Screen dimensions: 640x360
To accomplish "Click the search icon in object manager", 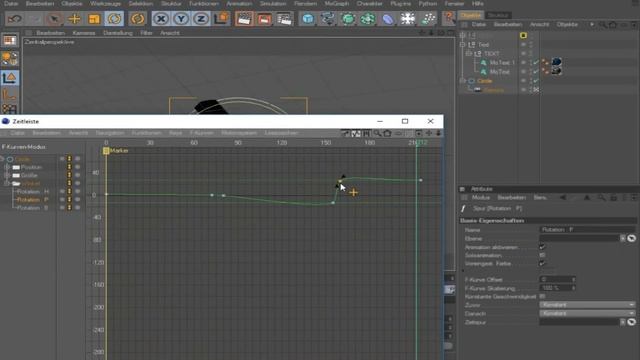I will 602,25.
